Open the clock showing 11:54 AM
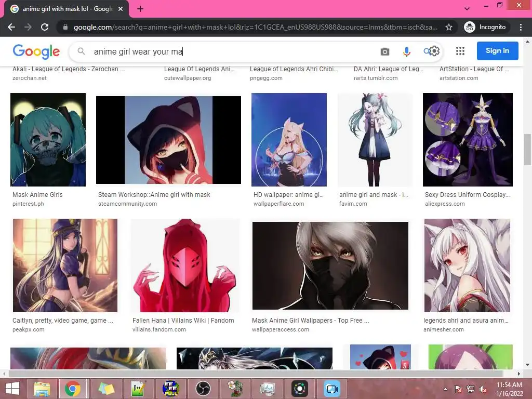This screenshot has width=532, height=399. 509,389
